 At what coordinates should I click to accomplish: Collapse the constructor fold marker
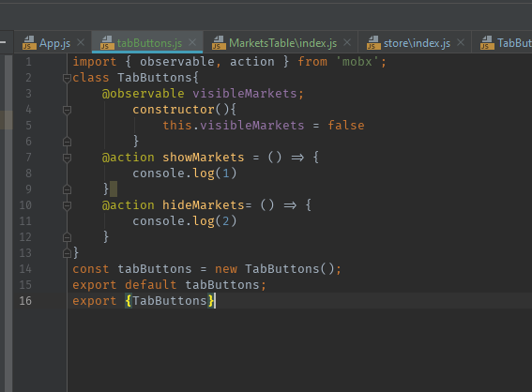[67, 111]
